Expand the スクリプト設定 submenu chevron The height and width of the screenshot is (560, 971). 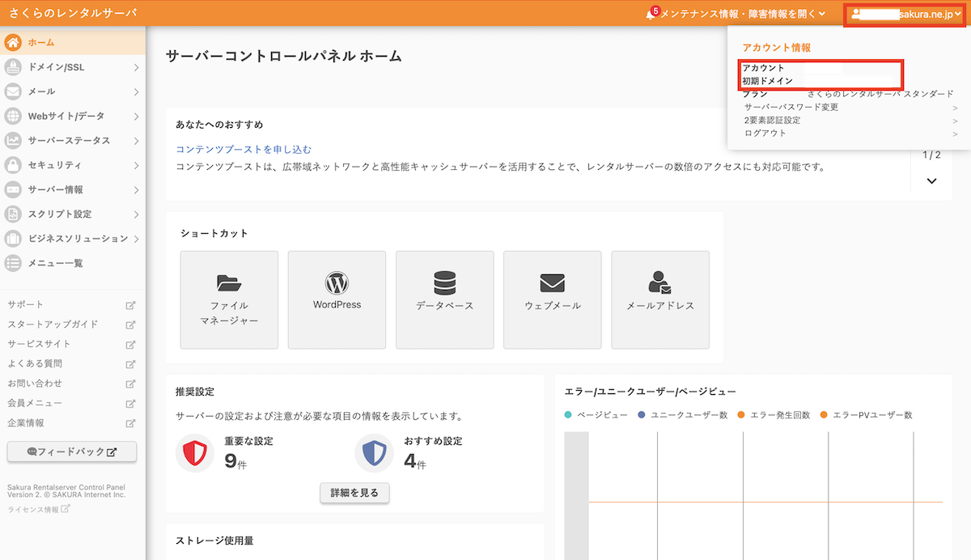point(136,214)
